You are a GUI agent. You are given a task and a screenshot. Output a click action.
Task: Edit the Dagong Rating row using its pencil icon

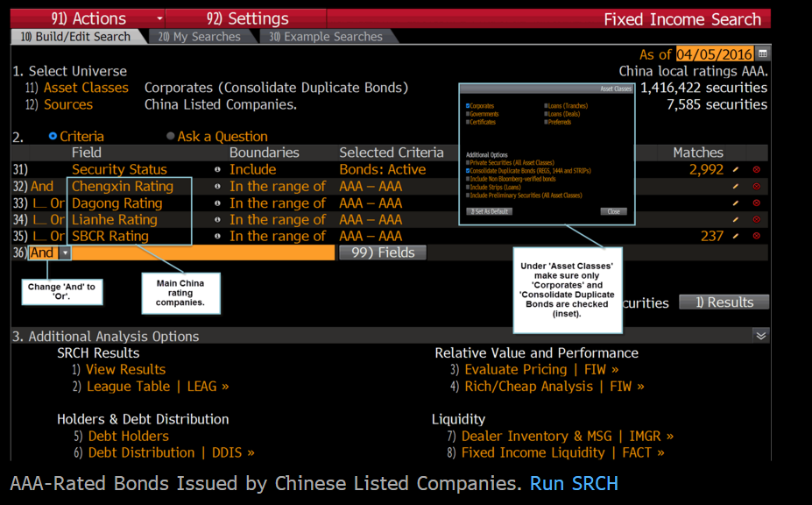736,203
